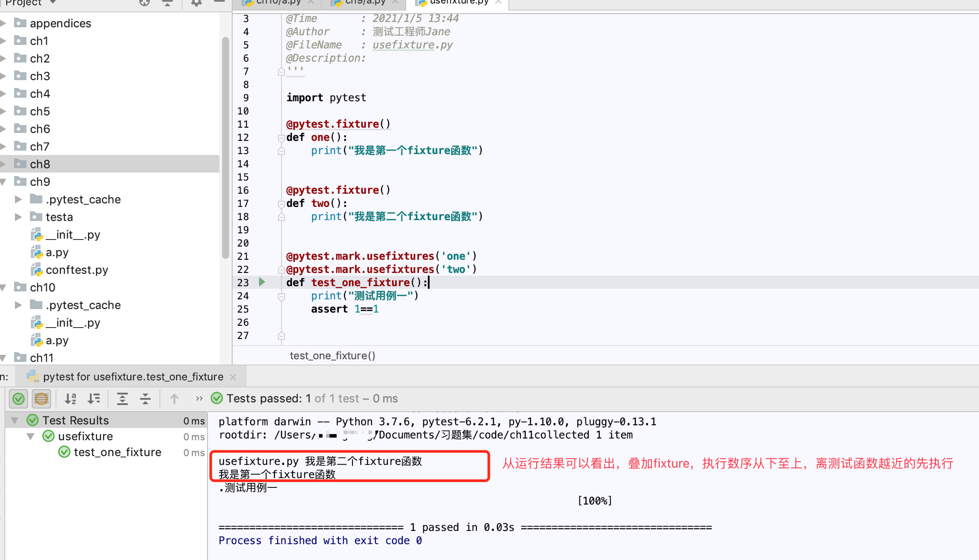Run test_one_fixture via gutter run arrow
The image size is (979, 560).
click(262, 282)
